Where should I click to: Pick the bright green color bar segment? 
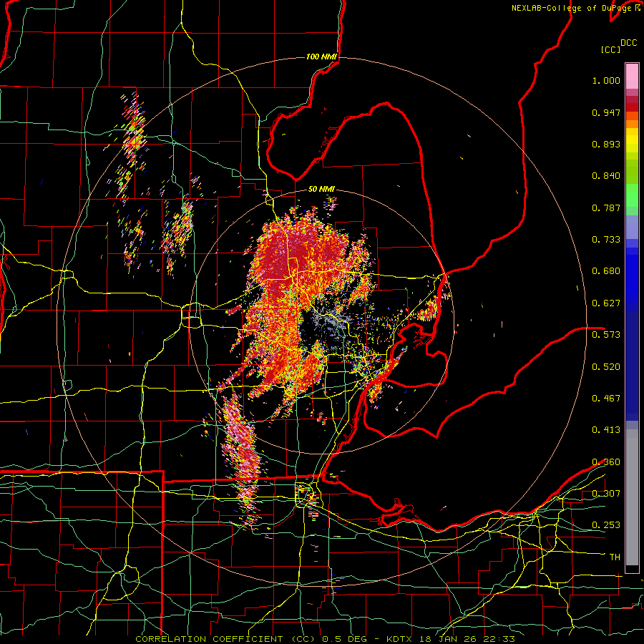pos(632,195)
